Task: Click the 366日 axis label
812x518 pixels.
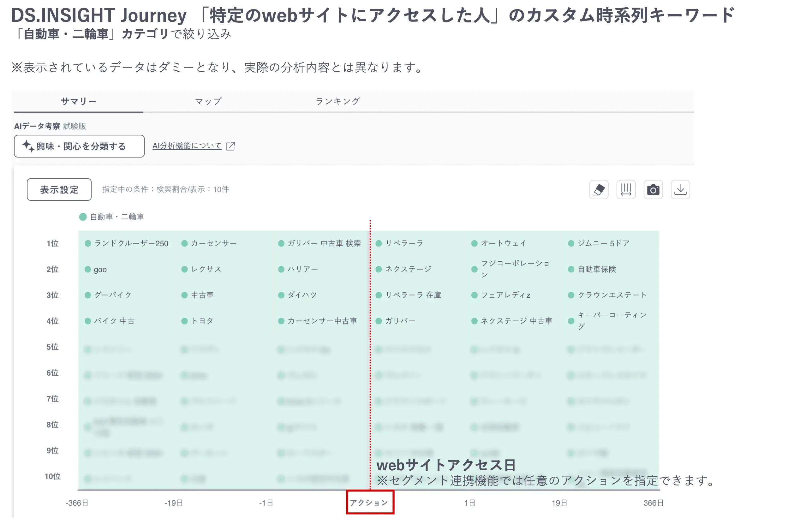Action: click(654, 503)
